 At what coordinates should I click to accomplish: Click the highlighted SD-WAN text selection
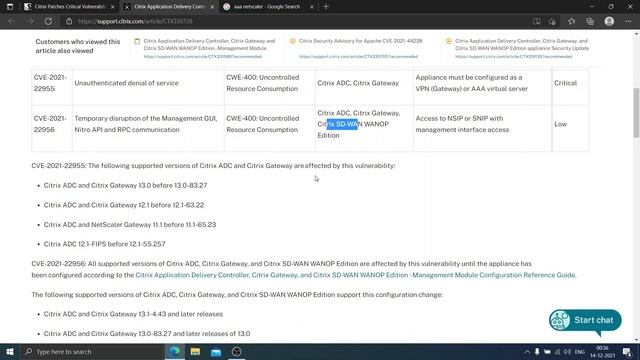342,124
